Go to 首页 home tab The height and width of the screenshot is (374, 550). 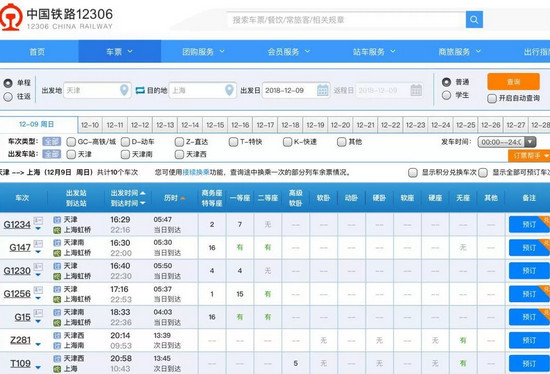point(37,52)
